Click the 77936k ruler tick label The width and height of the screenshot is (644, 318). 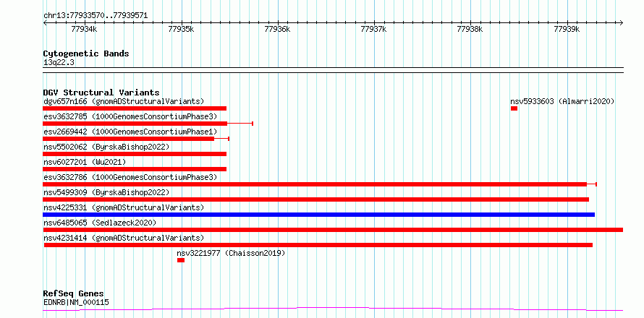tap(277, 29)
